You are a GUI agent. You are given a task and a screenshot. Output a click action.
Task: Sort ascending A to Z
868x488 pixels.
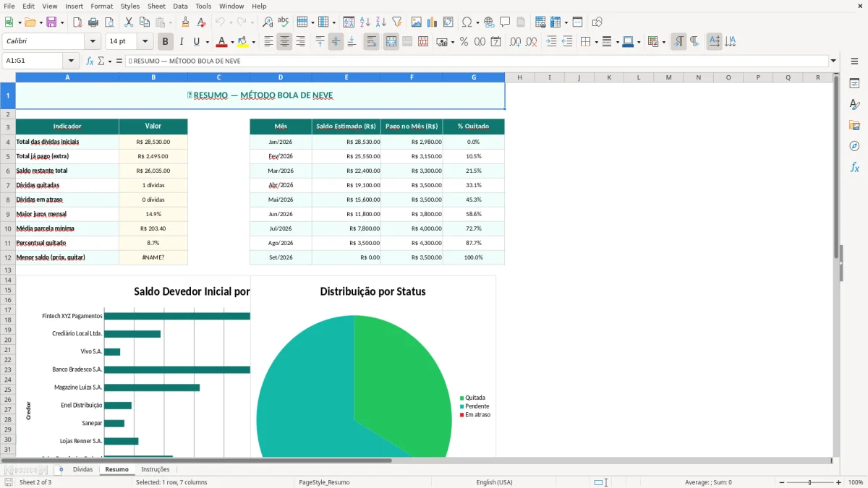click(365, 22)
